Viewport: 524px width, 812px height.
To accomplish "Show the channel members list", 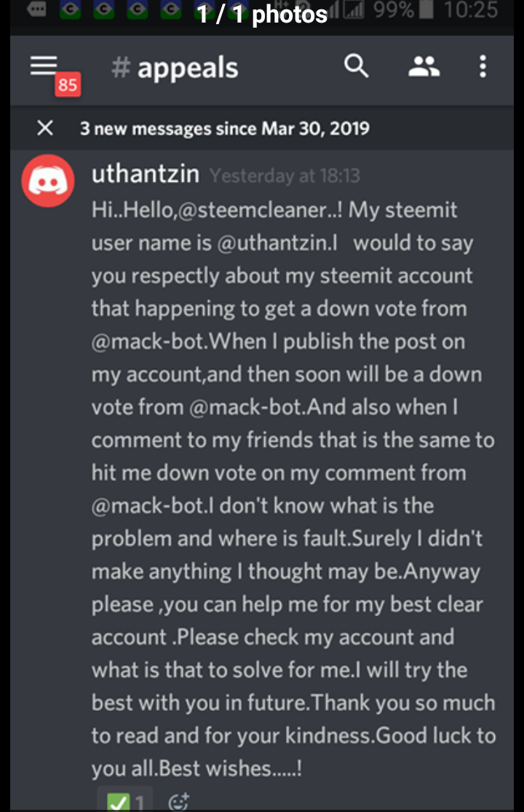I will (x=424, y=67).
